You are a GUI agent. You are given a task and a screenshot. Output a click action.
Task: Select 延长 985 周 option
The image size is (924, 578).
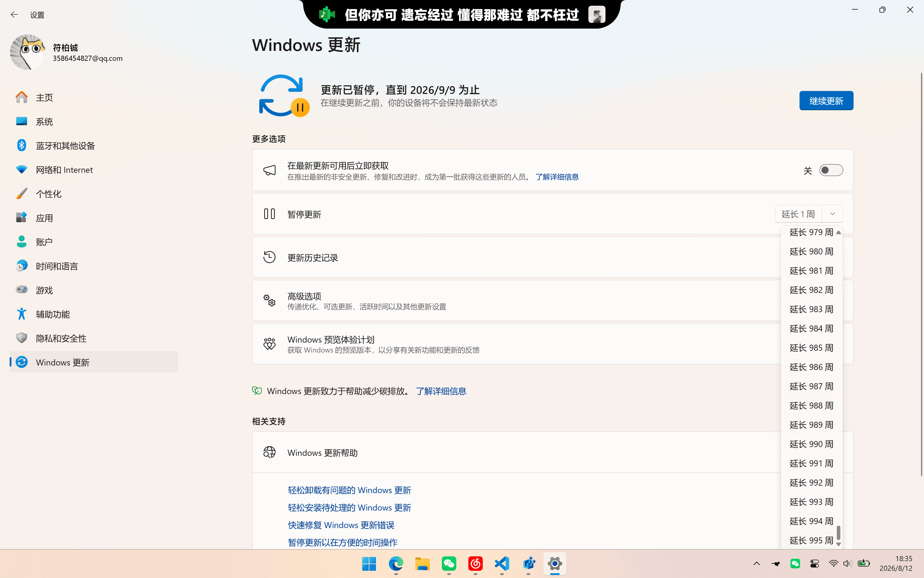coord(811,348)
